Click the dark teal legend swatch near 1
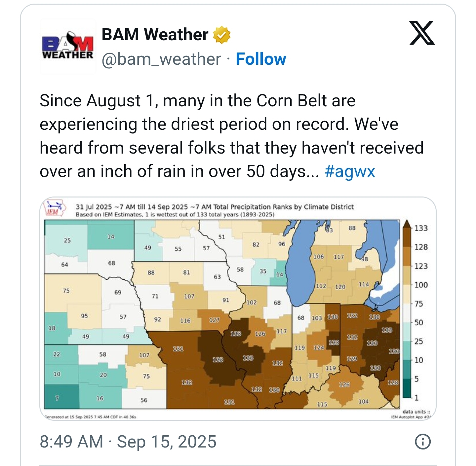476x466 pixels. [x=407, y=388]
